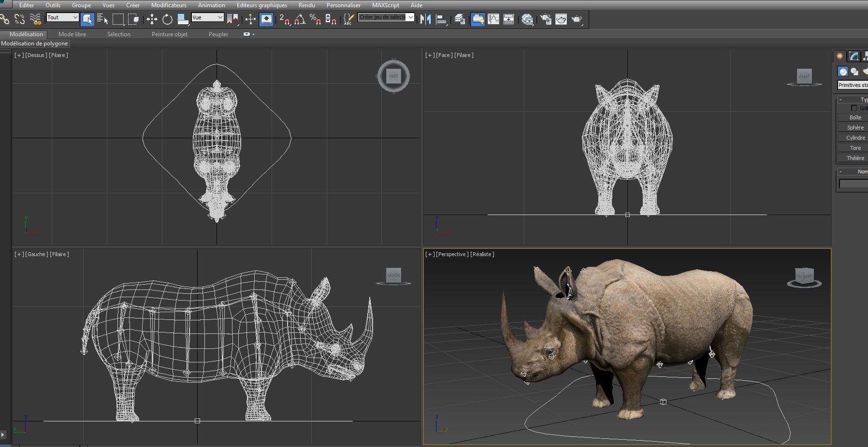
Task: Click the Sphère primitive button
Action: click(x=854, y=128)
